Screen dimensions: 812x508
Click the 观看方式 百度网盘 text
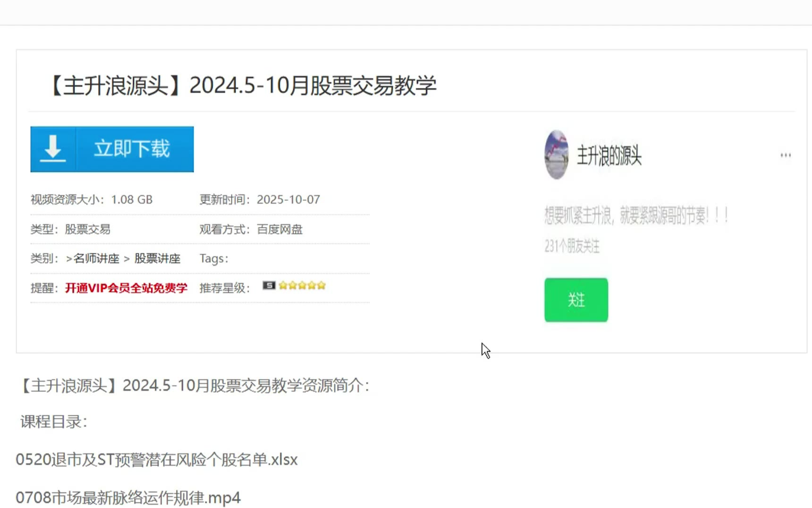(251, 229)
